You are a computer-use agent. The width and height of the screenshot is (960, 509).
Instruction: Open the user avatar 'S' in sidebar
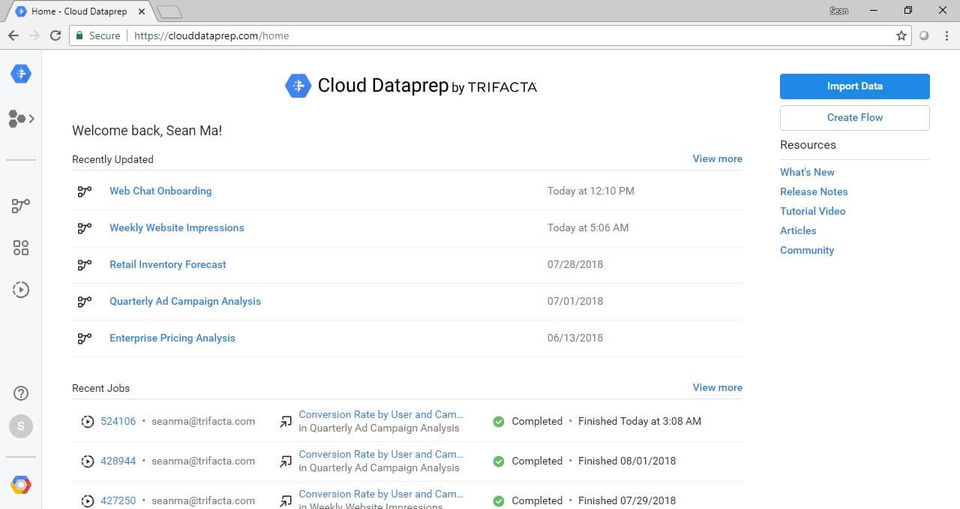pyautogui.click(x=21, y=426)
